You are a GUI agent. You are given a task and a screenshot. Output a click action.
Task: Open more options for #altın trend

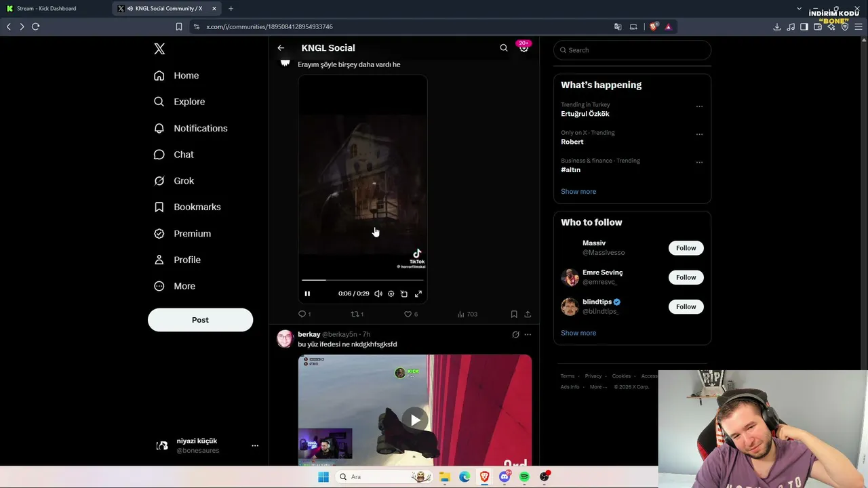coord(699,163)
